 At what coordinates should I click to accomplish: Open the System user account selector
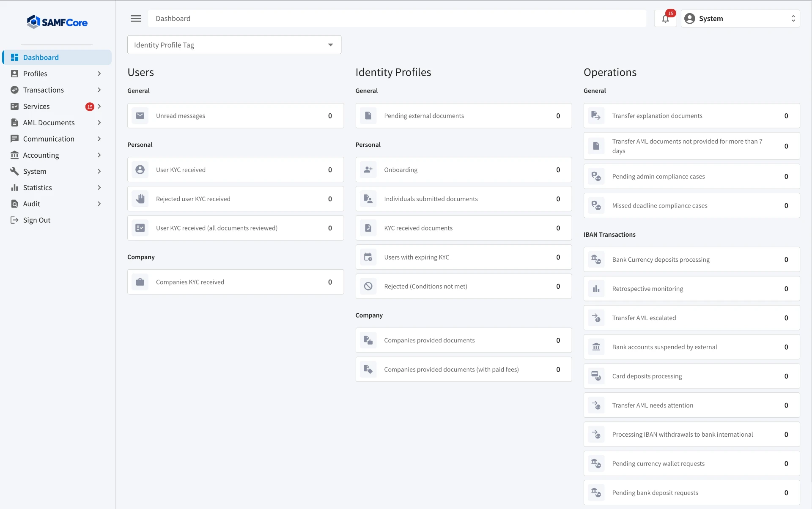pos(740,19)
